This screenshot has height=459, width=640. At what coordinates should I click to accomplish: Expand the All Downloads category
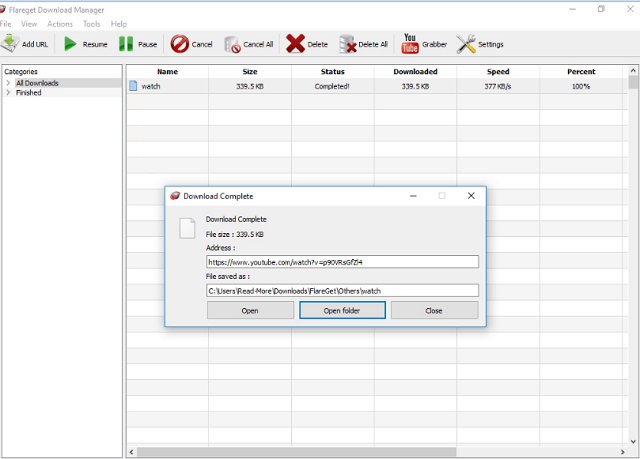click(8, 83)
